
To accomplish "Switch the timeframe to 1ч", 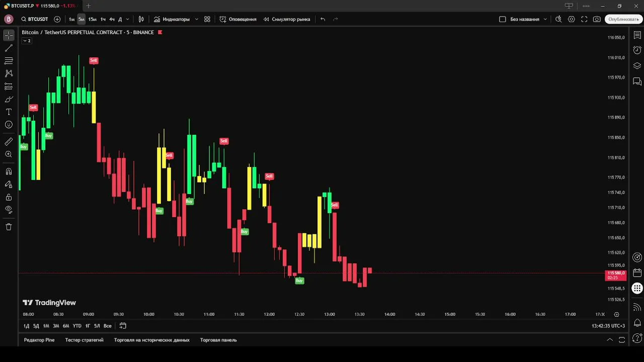I will 103,19.
